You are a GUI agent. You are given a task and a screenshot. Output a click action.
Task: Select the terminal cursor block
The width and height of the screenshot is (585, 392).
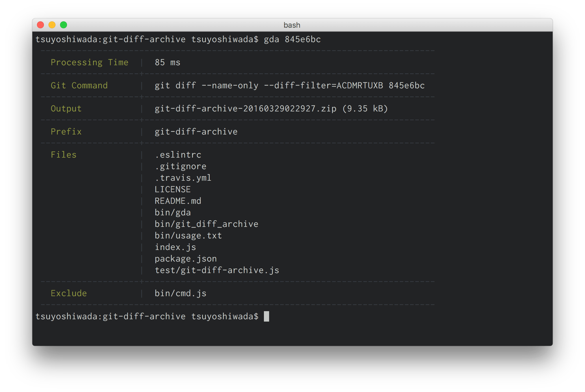coord(266,316)
